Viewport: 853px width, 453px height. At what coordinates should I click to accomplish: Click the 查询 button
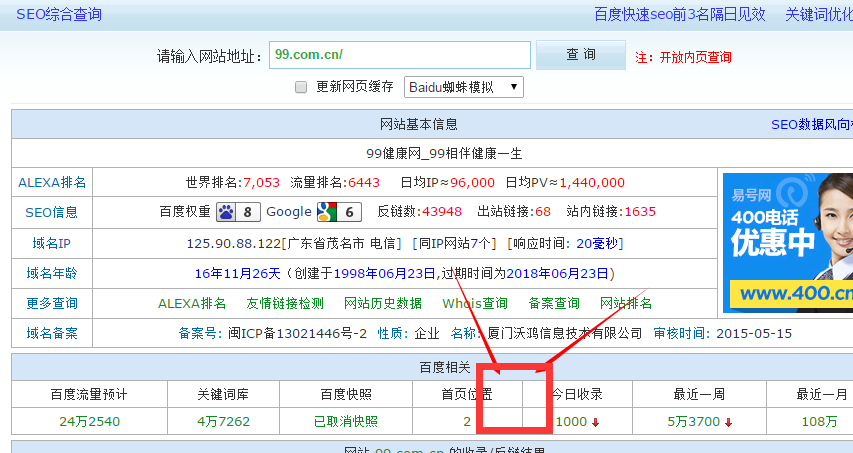point(581,55)
